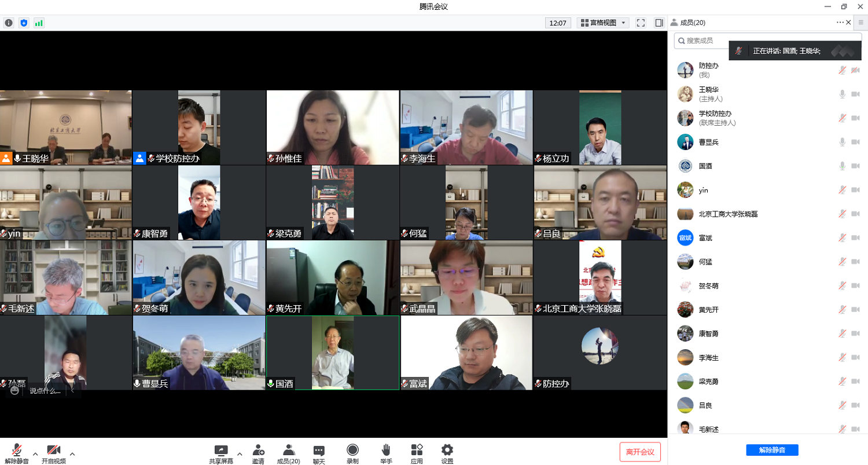Click the share screen (共享屏幕) icon
This screenshot has height=465, width=868.
pyautogui.click(x=221, y=450)
